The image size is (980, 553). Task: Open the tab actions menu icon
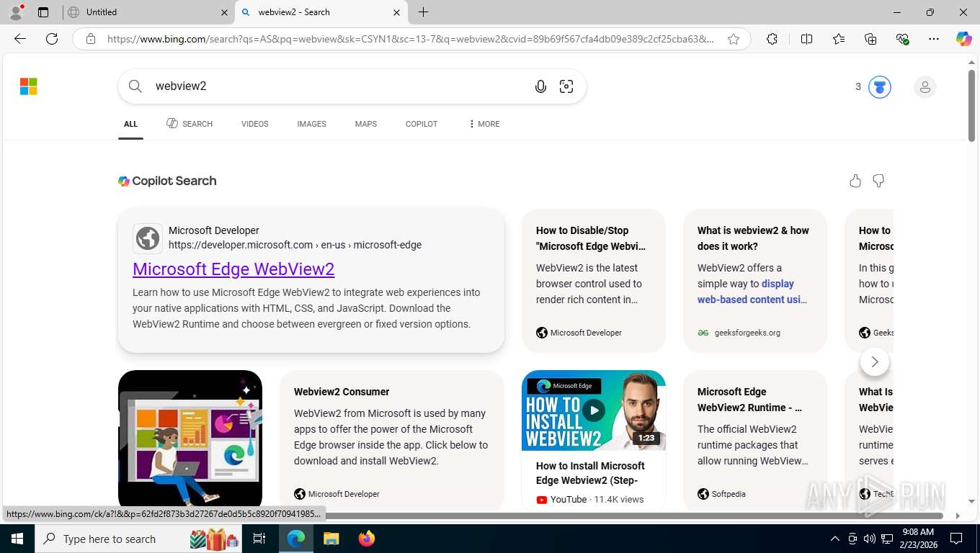[43, 12]
